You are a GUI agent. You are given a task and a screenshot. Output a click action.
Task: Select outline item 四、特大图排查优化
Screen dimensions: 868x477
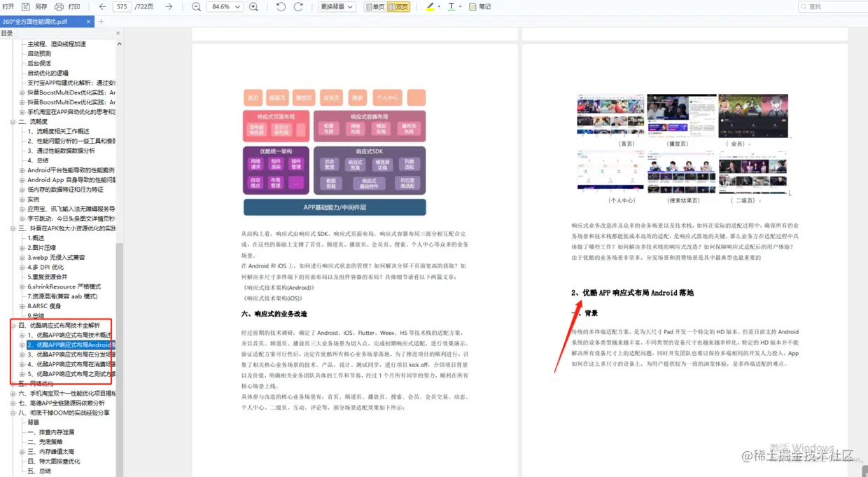coord(54,462)
